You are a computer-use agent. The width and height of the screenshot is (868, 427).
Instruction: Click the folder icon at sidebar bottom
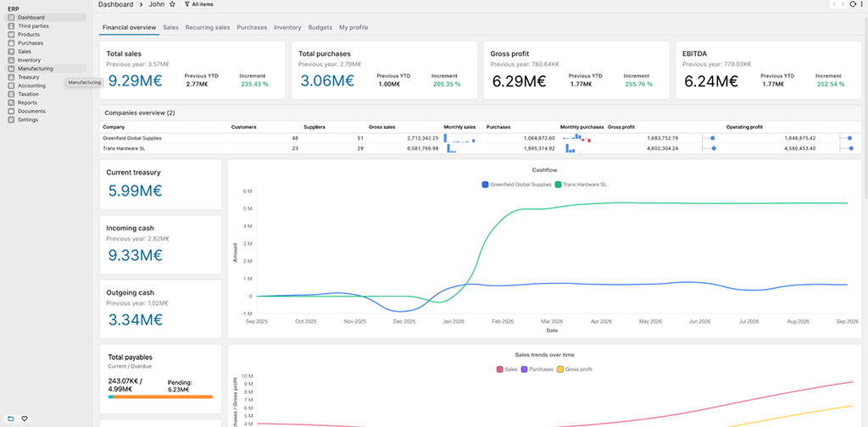click(x=10, y=419)
